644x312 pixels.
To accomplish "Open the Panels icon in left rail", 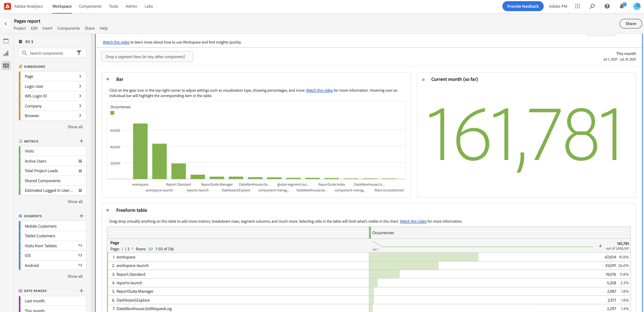I will click(6, 41).
